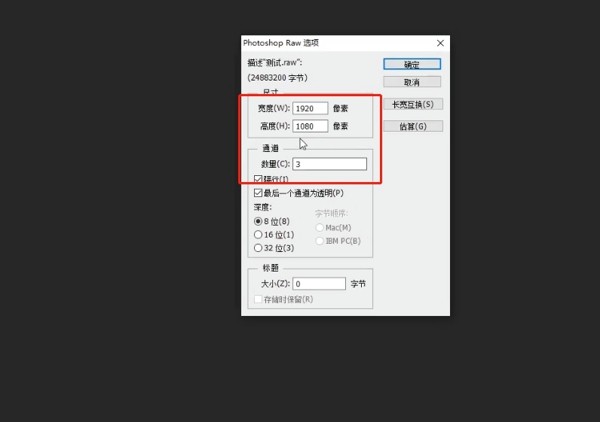Select the 32 位(3) depth option
Image resolution: width=600 pixels, height=422 pixels.
258,248
